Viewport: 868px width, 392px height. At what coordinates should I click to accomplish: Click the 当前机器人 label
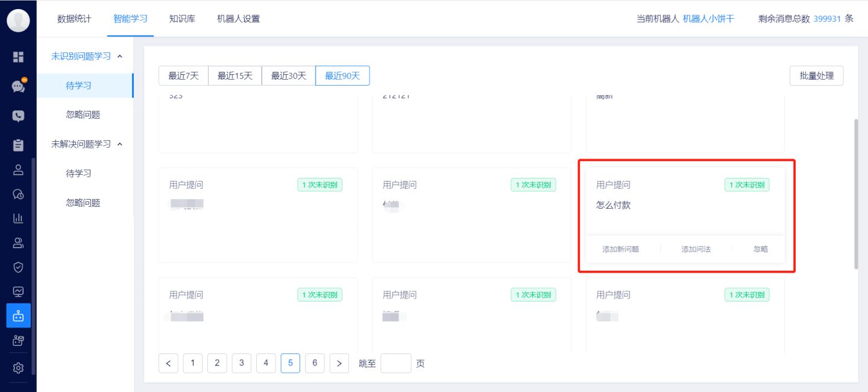[x=658, y=19]
